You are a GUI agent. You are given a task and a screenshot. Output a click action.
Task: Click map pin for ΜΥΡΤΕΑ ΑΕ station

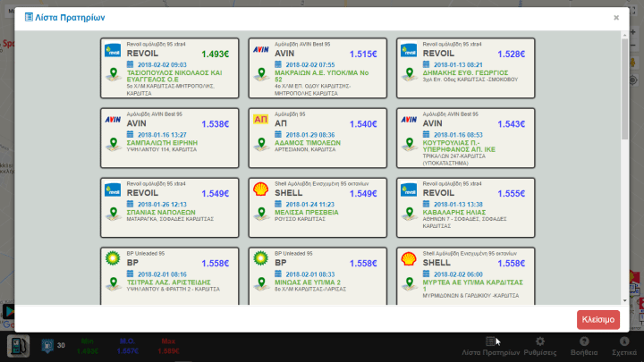pos(410,283)
